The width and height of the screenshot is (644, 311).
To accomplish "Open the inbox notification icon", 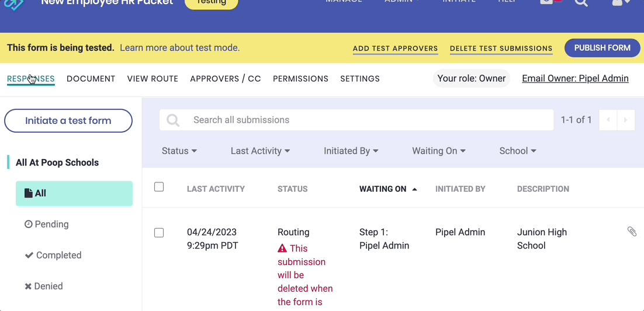I will (547, 2).
